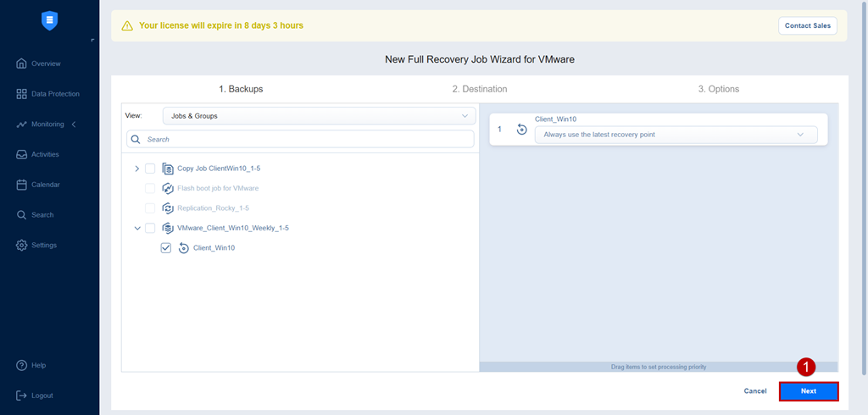Click the license warning triangle icon
Screen dimensions: 868x415
click(127, 25)
